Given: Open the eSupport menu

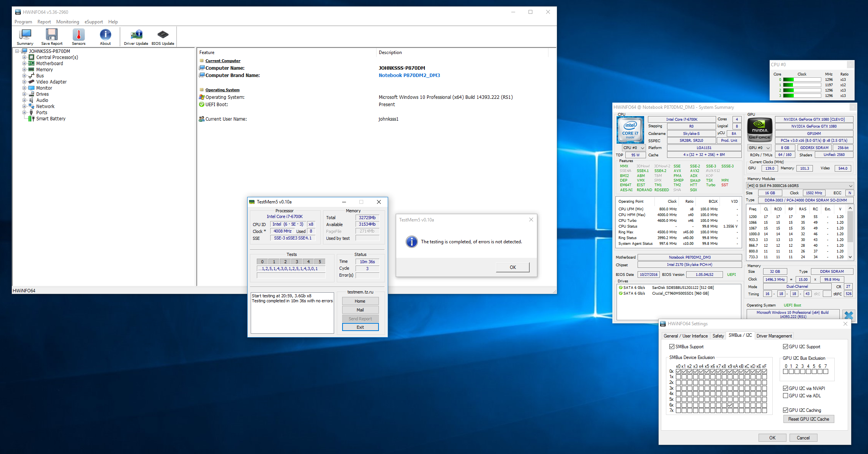Looking at the screenshot, I should [94, 22].
